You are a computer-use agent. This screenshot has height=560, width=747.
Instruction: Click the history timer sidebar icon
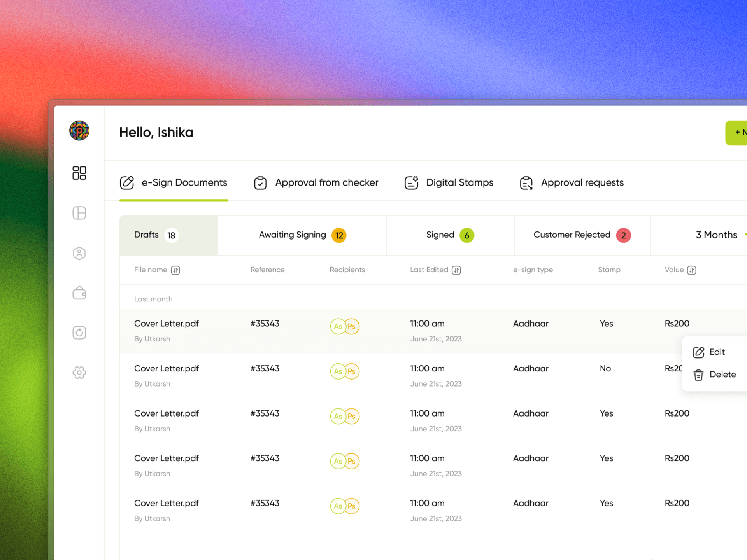click(x=79, y=332)
